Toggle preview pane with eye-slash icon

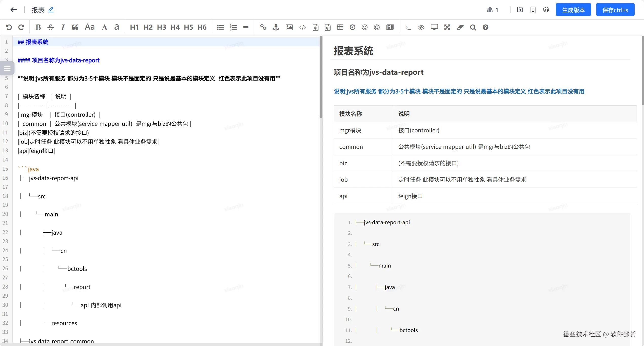(x=421, y=27)
